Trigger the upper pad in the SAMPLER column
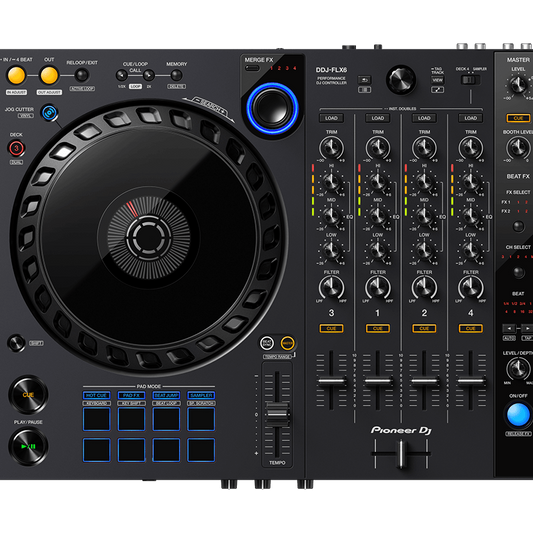The width and height of the screenshot is (533, 533). (201, 419)
